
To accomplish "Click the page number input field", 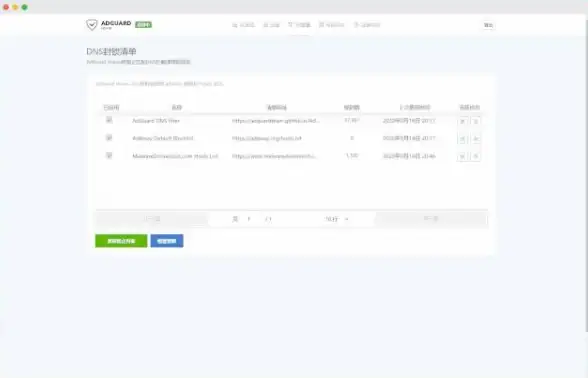I will [250, 219].
